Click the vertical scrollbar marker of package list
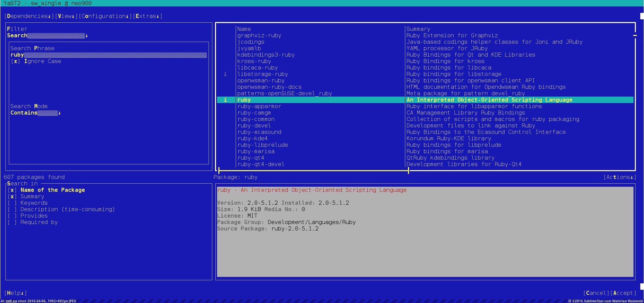The width and height of the screenshot is (644, 303). 635,35
